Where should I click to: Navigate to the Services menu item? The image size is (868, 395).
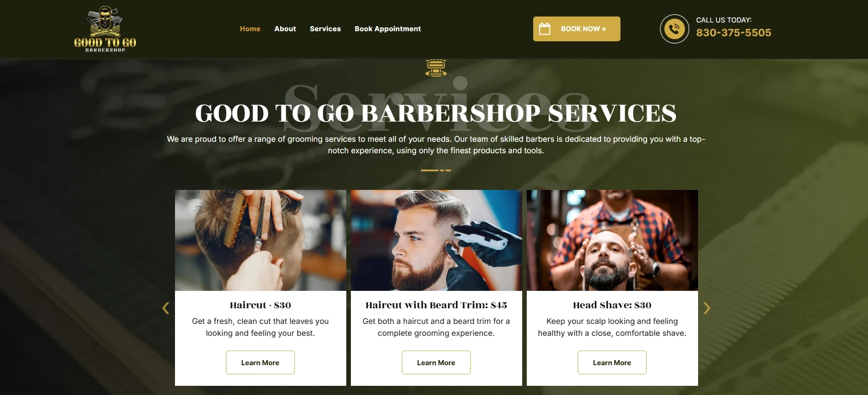[x=325, y=29]
